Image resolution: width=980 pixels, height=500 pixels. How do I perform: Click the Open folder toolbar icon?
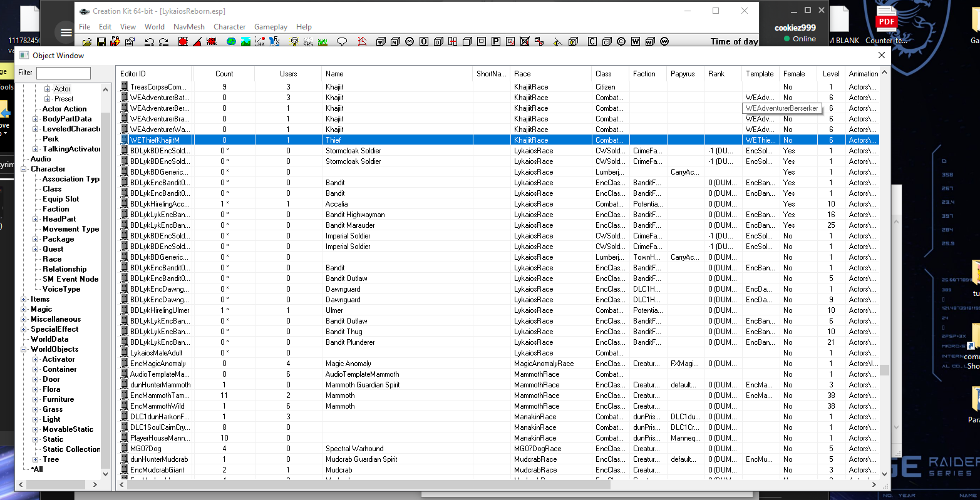(x=87, y=42)
